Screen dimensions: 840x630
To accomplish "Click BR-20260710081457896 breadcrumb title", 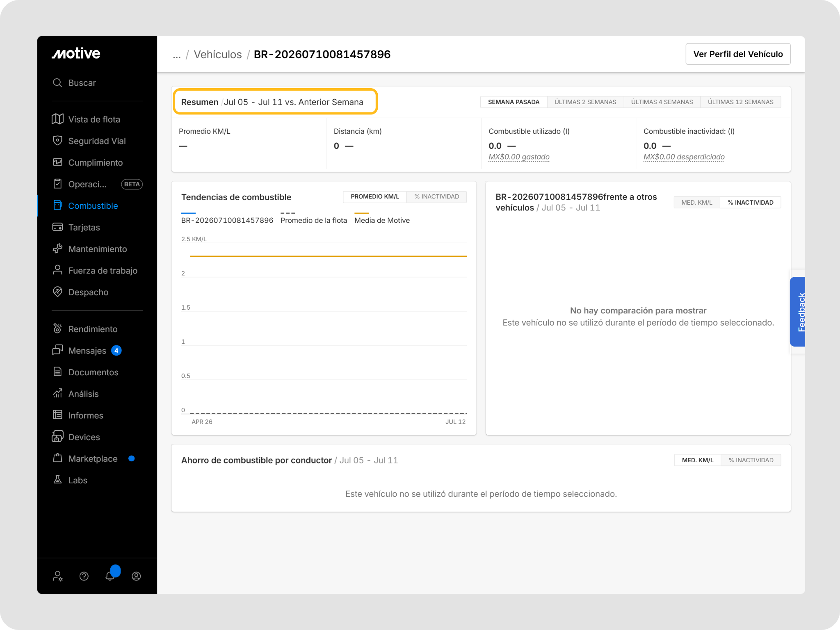I will coord(322,55).
